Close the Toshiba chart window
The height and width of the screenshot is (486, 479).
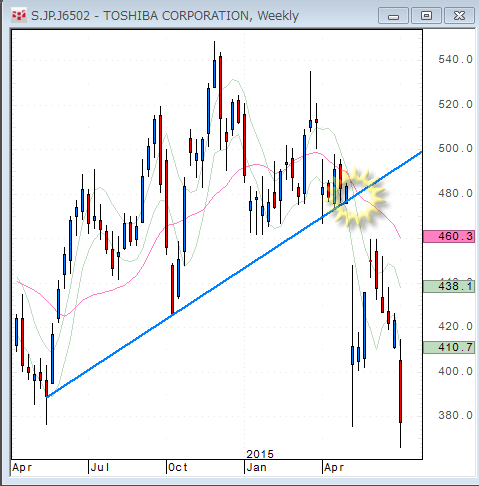459,16
